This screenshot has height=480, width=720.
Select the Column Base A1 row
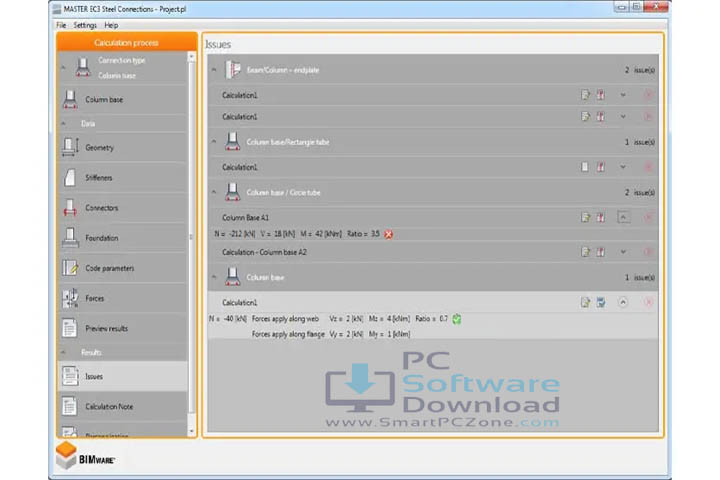(x=433, y=217)
